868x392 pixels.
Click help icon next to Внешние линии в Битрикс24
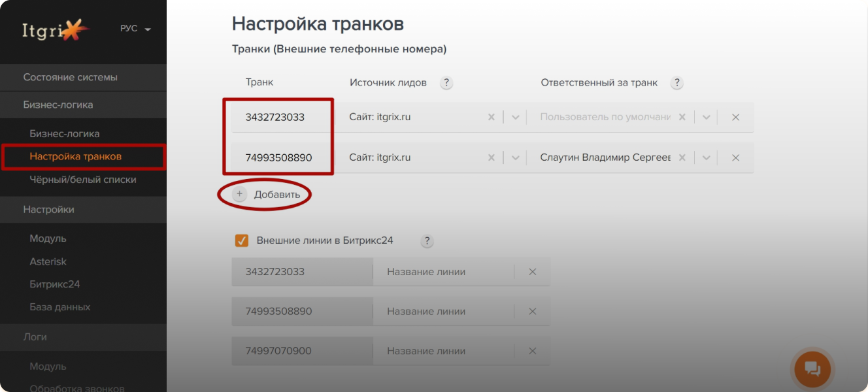point(427,241)
